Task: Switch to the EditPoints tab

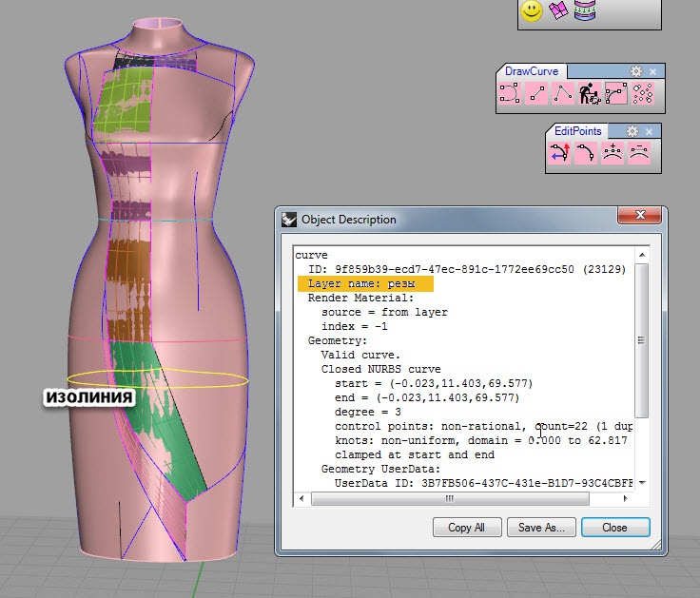Action: point(578,131)
